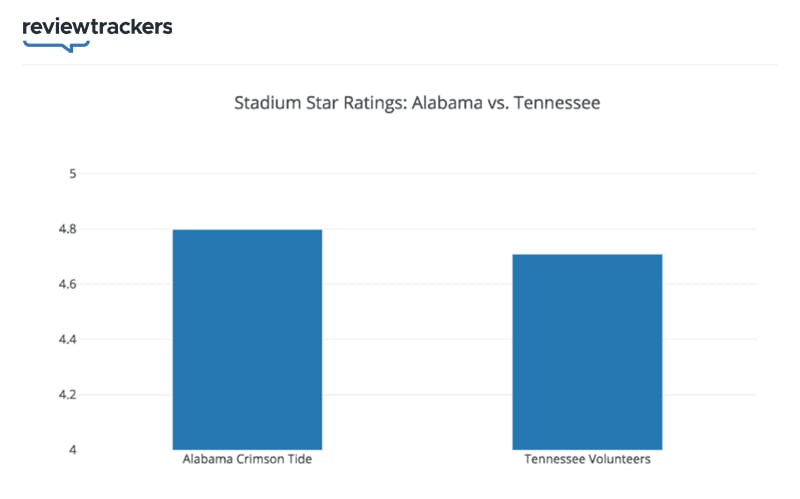This screenshot has height=499, width=800.
Task: Click the top edge of the Alabama bar
Action: [x=247, y=230]
